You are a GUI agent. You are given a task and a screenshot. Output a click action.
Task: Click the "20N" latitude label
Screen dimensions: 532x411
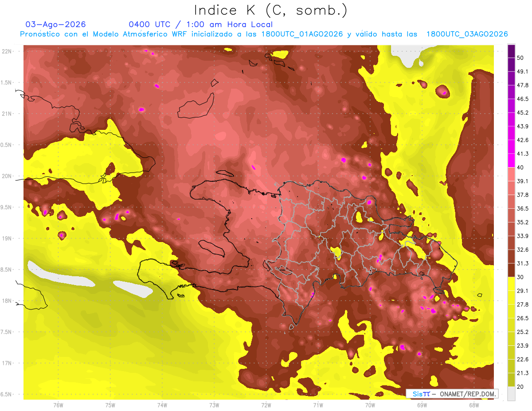pyautogui.click(x=7, y=176)
